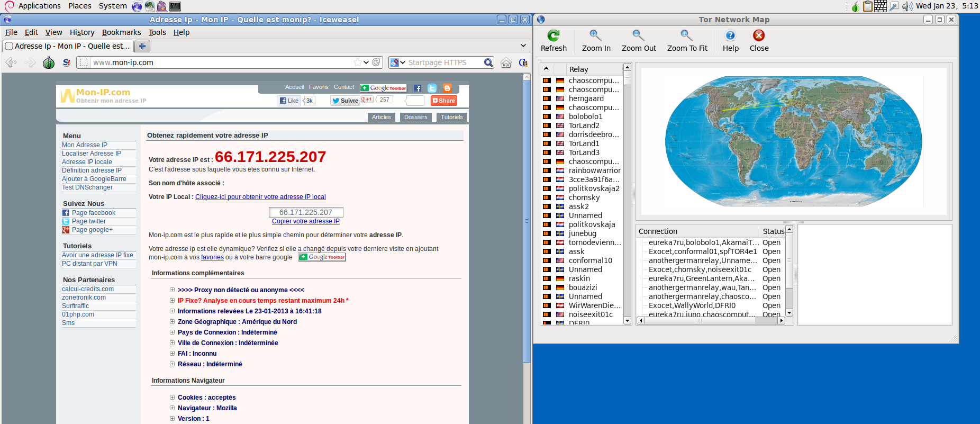Open the PC distant par VPN link
This screenshot has height=424, width=980.
tap(89, 264)
